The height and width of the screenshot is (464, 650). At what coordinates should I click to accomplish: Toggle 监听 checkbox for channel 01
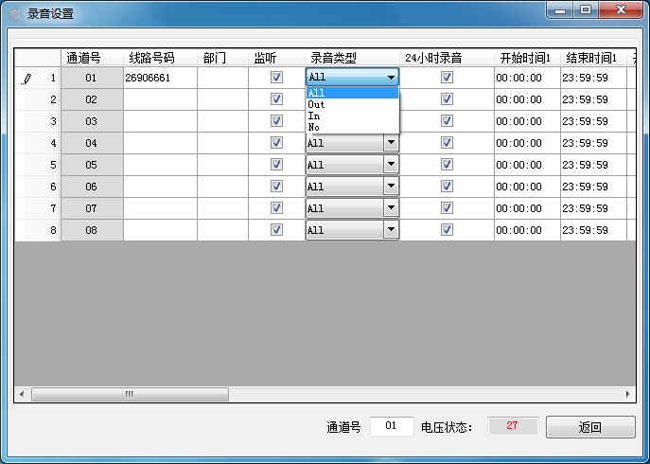tap(276, 77)
